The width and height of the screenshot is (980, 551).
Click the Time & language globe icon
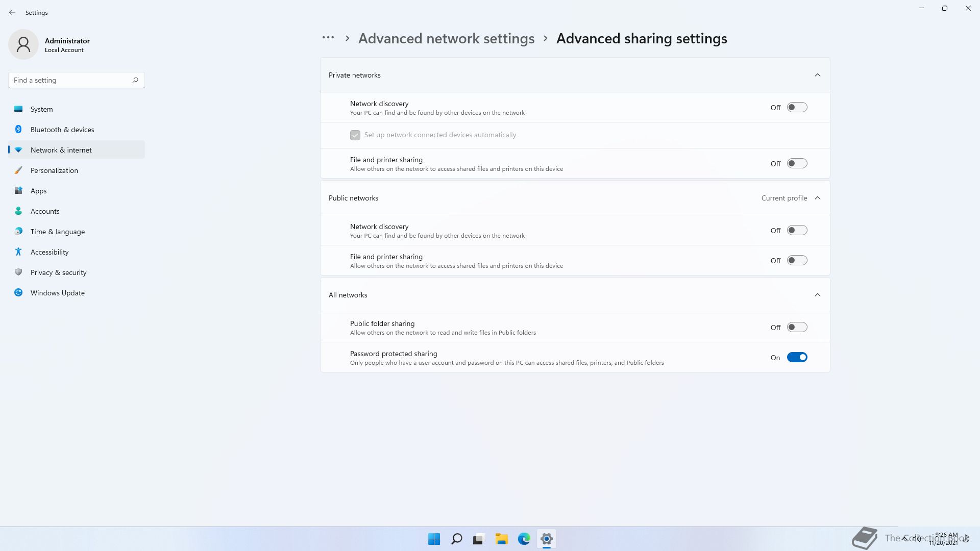coord(18,231)
